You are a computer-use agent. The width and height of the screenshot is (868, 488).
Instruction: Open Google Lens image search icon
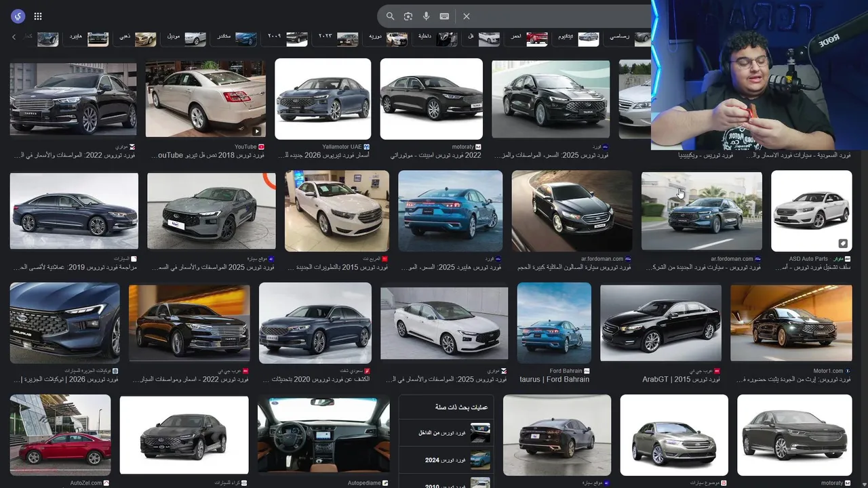coord(408,16)
